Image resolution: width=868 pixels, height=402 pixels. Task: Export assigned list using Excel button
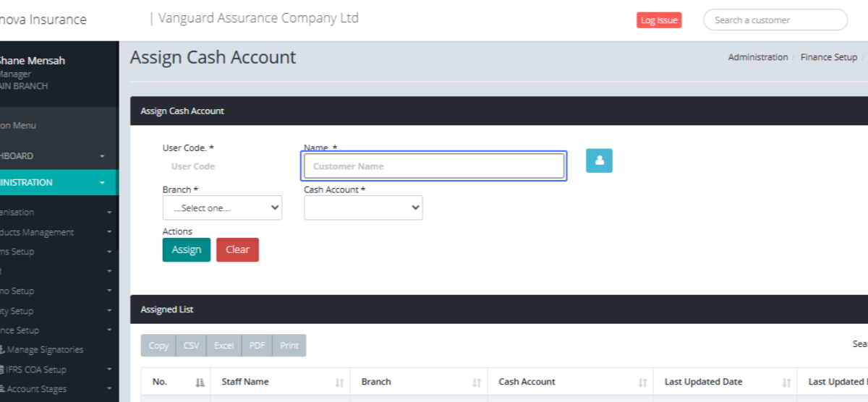pyautogui.click(x=224, y=346)
